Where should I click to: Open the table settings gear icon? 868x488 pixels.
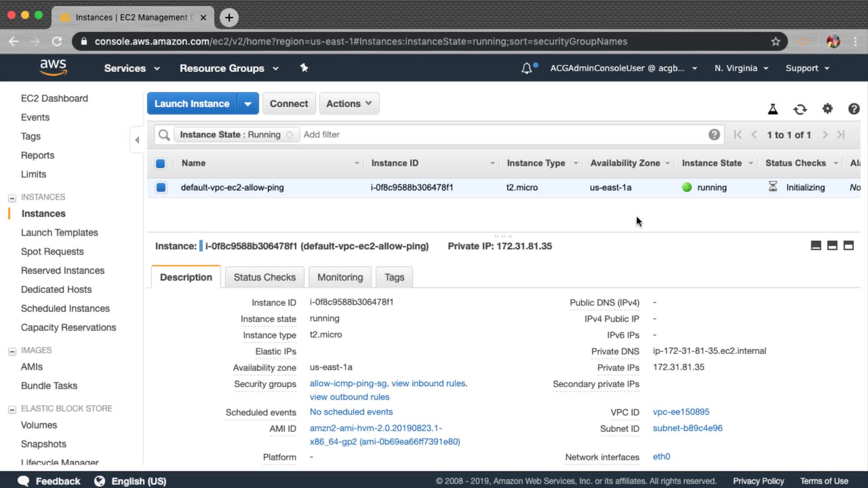point(827,108)
